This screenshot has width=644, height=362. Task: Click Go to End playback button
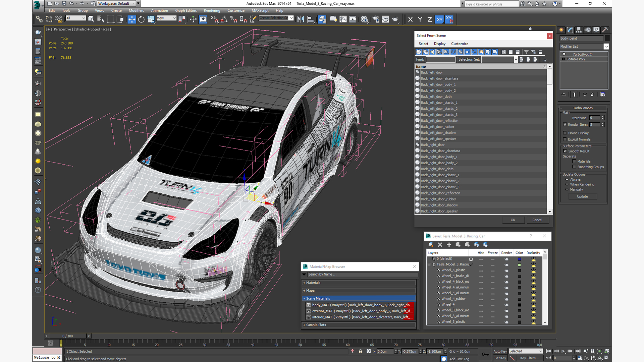pyautogui.click(x=578, y=351)
